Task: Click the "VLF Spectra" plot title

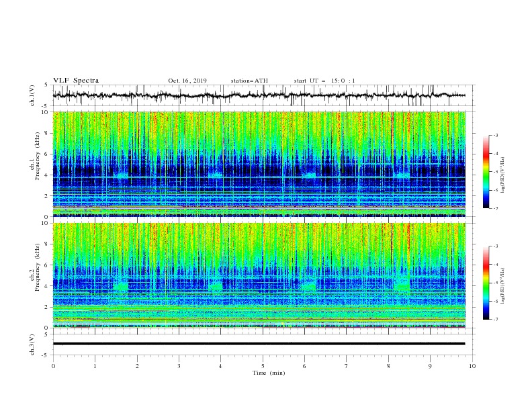Action: point(76,81)
